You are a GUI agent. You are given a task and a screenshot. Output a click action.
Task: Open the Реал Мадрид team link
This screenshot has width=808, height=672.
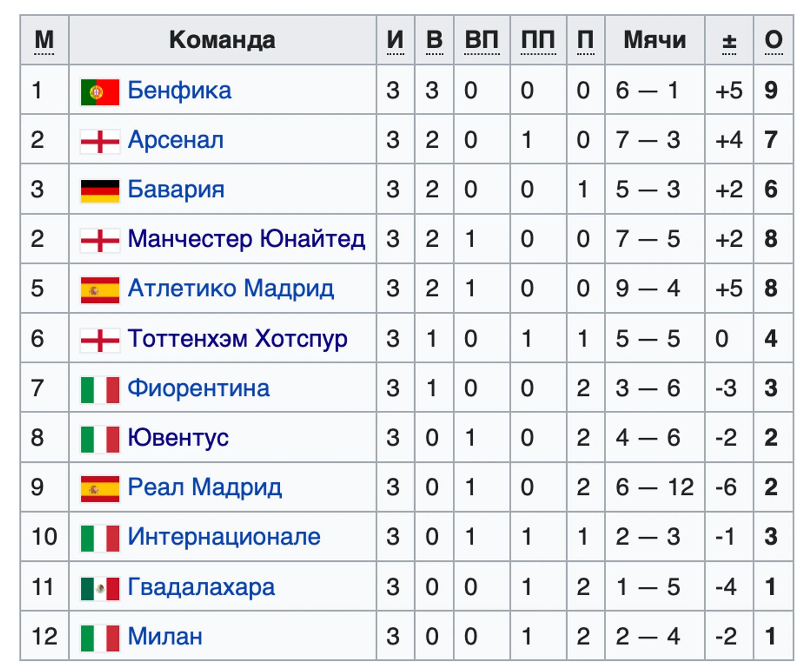[x=204, y=488]
